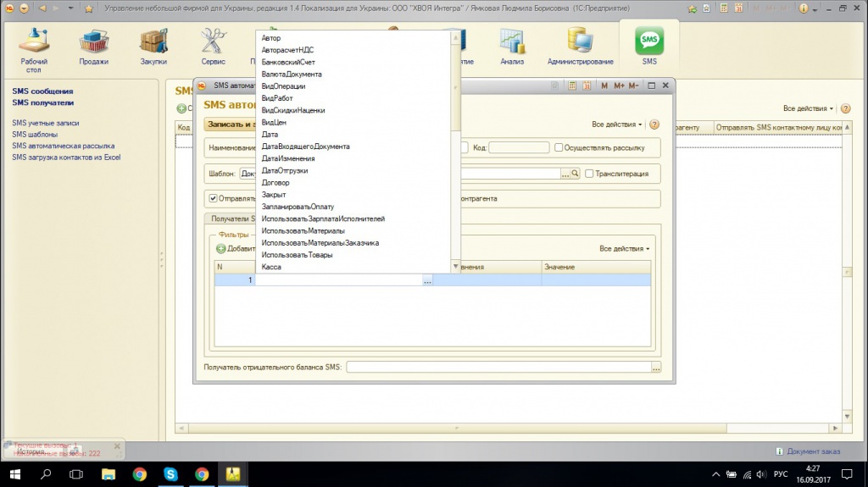Click scroll-down arrow of the dropdown list
The height and width of the screenshot is (487, 868).
(x=455, y=267)
